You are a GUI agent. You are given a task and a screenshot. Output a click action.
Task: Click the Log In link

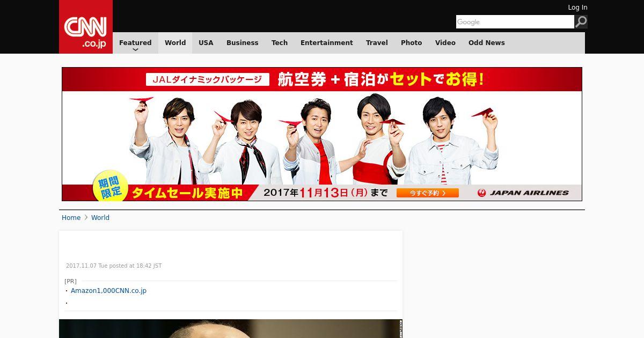point(577,8)
